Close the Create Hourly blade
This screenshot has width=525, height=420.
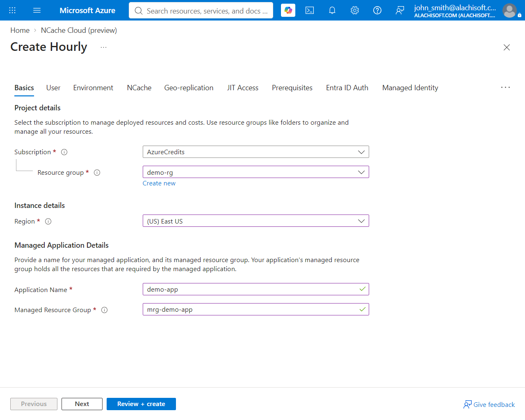507,47
